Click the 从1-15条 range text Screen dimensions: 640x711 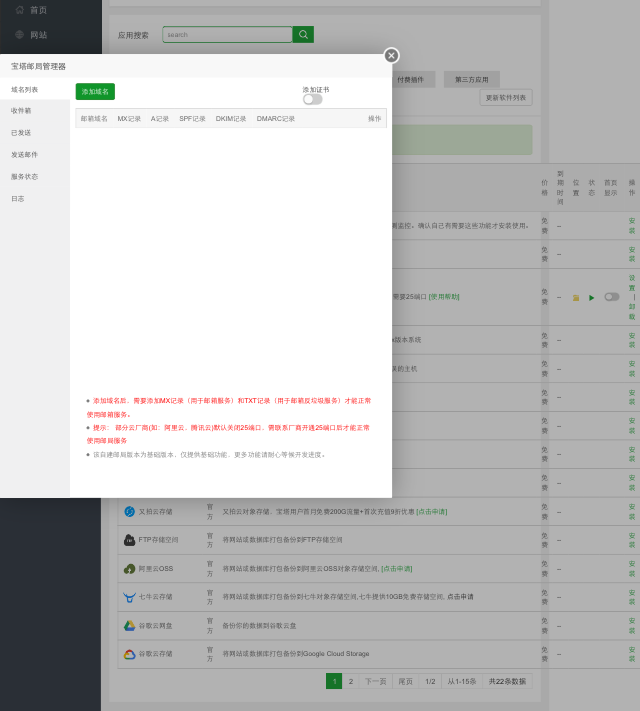(462, 681)
